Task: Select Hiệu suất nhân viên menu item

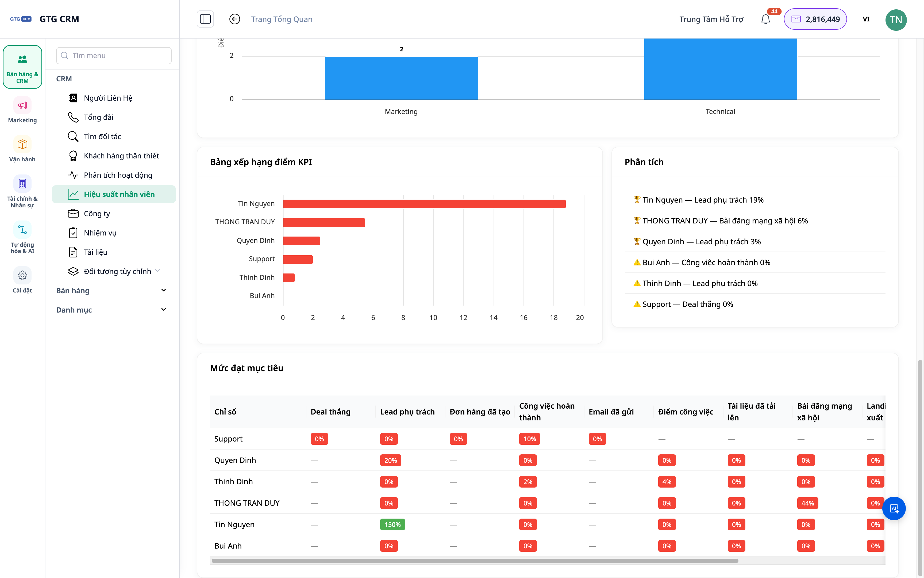Action: pos(114,194)
